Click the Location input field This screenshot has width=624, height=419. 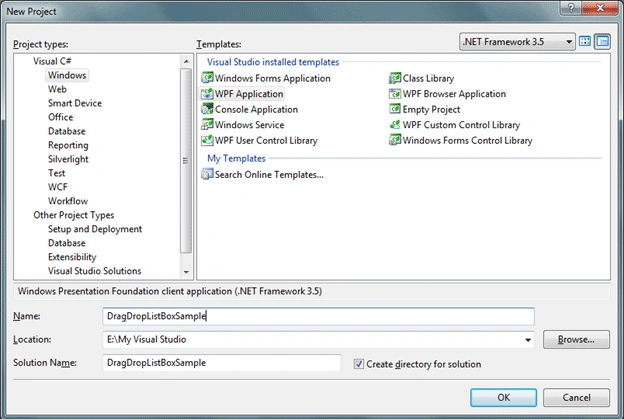coord(318,340)
